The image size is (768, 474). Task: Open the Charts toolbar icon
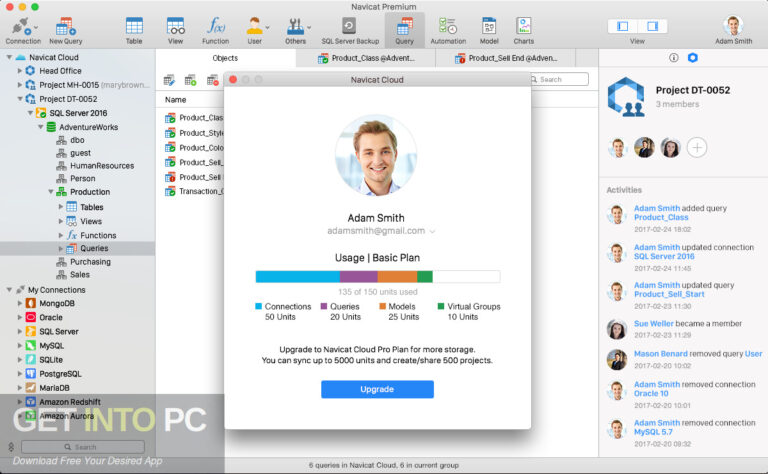pos(524,25)
